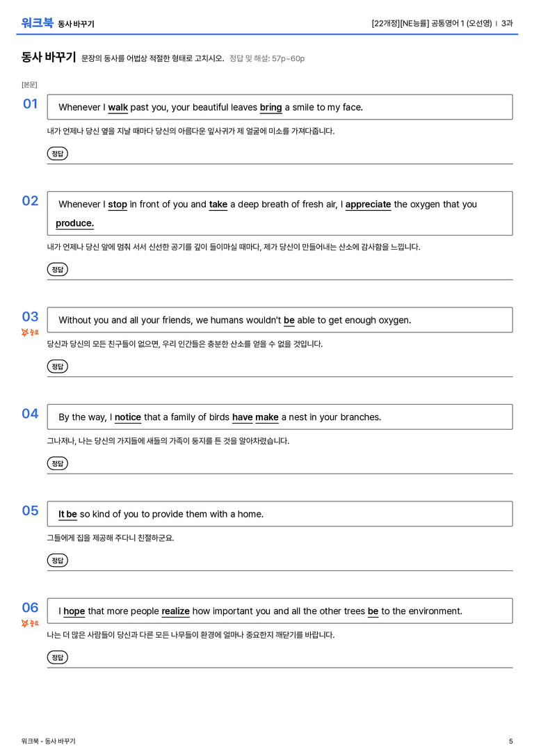534x756 pixels.
Task: Click the 정답 badge under question 06
Action: pyautogui.click(x=57, y=657)
